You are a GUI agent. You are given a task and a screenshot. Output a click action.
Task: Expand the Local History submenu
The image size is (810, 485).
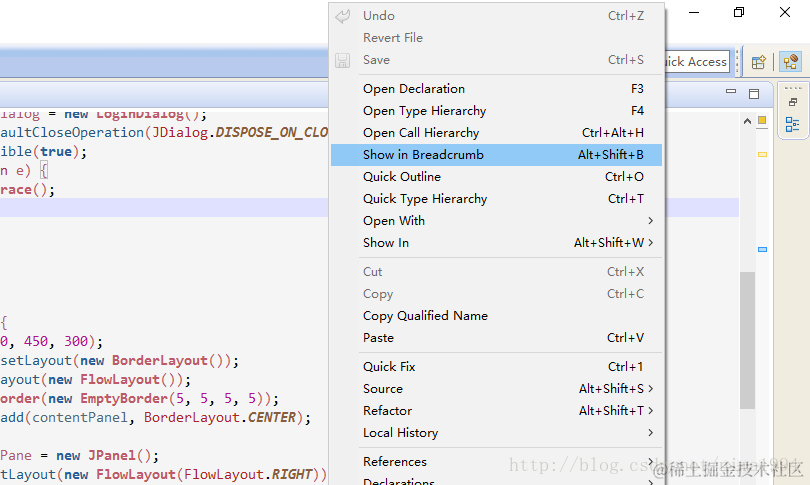pyautogui.click(x=496, y=433)
